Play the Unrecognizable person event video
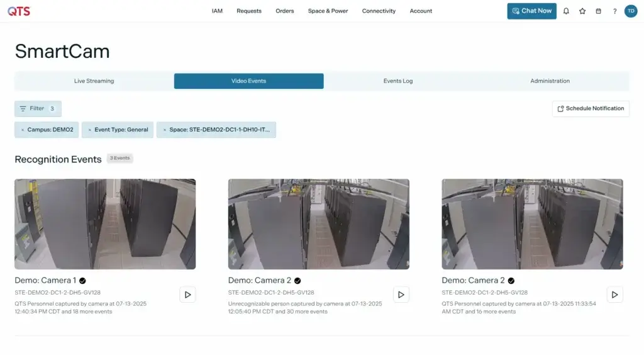This screenshot has width=644, height=355. [401, 294]
